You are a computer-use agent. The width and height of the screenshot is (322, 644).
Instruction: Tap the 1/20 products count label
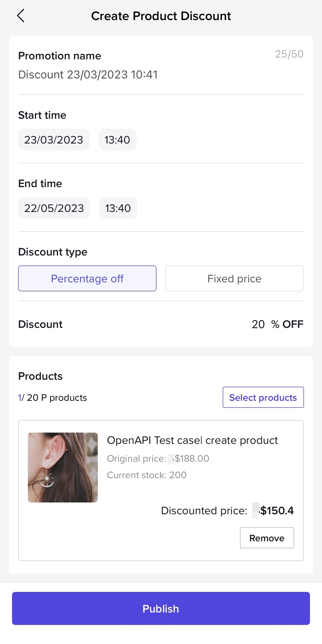point(52,398)
